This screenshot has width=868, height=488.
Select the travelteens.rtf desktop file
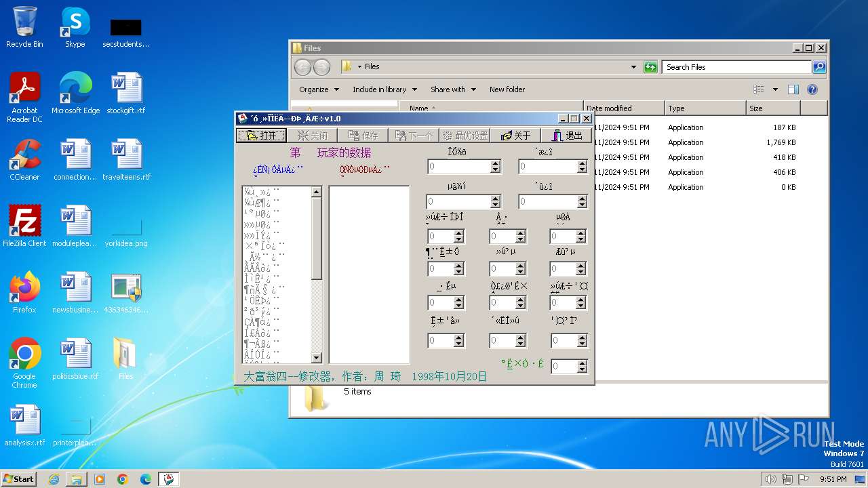click(126, 160)
